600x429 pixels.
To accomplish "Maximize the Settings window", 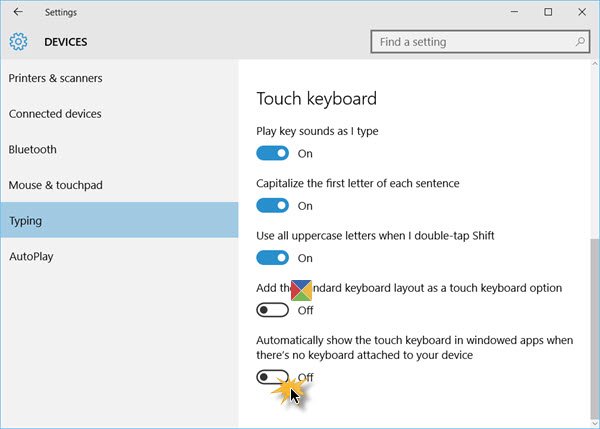I will (548, 12).
